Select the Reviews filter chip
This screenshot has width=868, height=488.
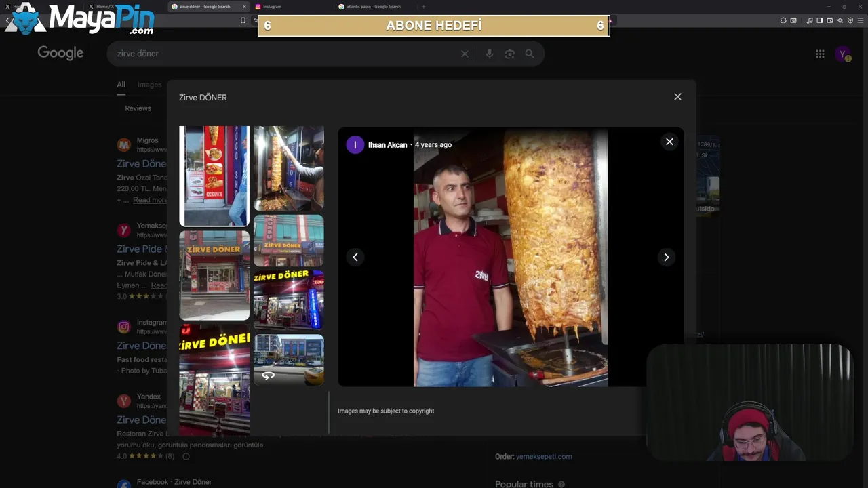[138, 108]
